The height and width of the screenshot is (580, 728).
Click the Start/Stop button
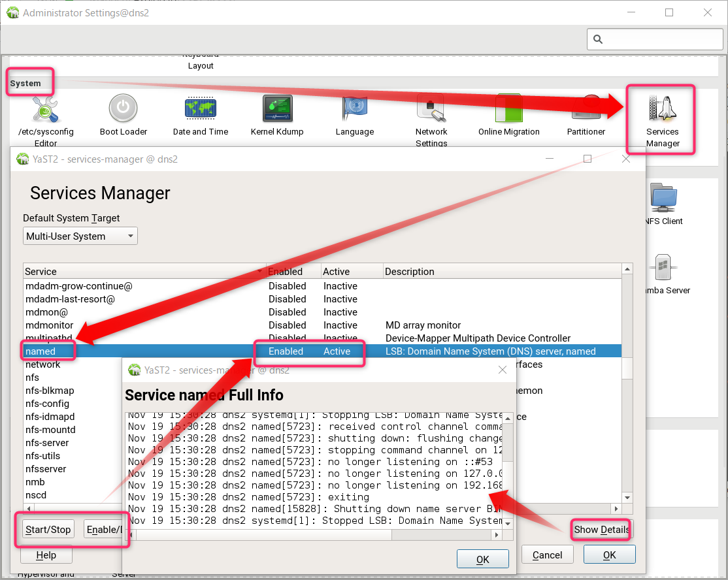48,530
